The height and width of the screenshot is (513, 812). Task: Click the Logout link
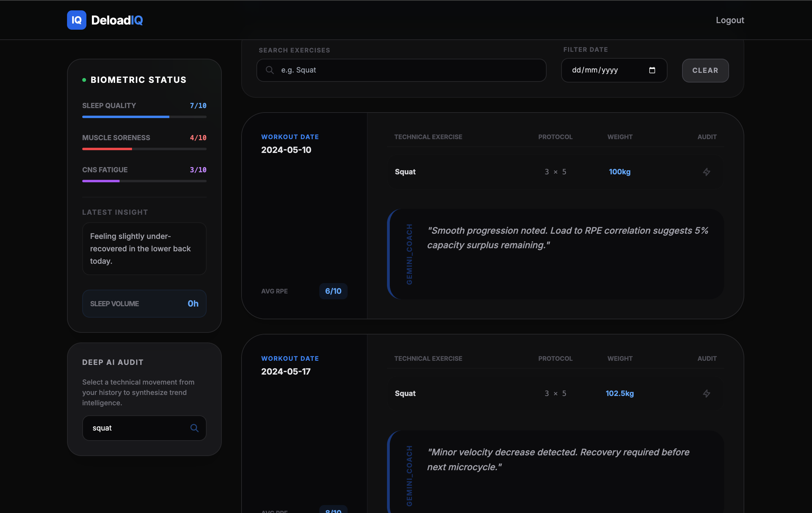(730, 20)
